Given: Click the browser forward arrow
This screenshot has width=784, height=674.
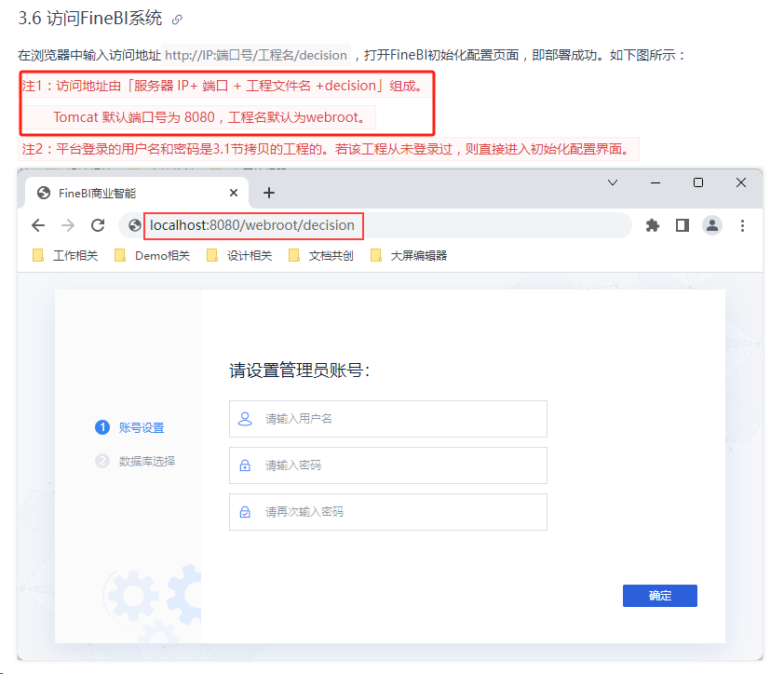Looking at the screenshot, I should (x=68, y=225).
